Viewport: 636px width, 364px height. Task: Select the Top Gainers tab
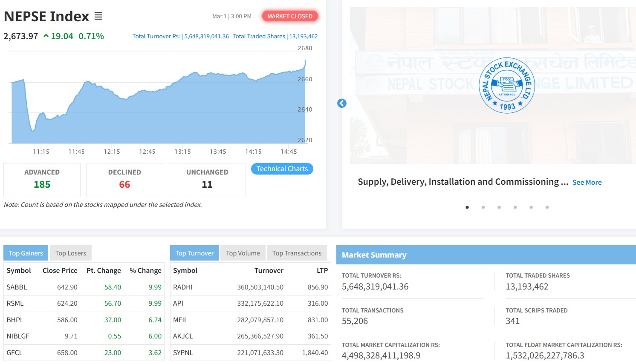coord(26,253)
